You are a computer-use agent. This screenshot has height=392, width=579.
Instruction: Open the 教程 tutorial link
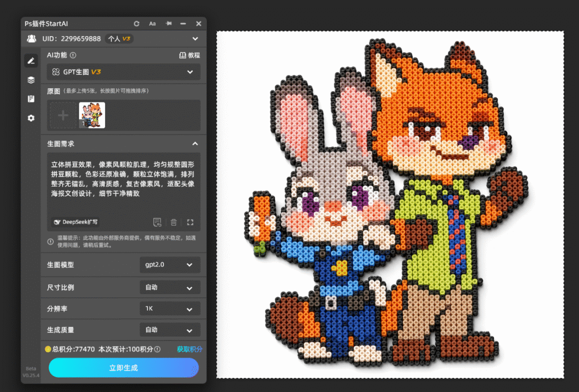click(x=189, y=55)
